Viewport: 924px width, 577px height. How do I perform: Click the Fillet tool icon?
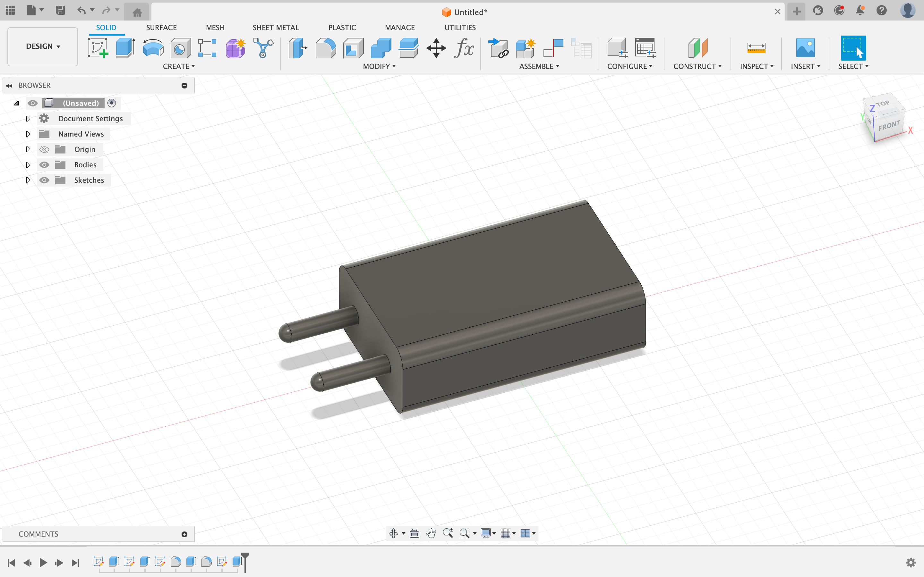coord(325,48)
